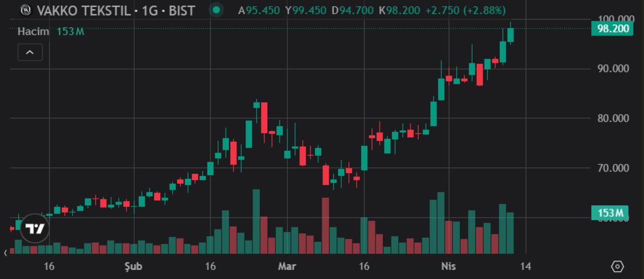Image resolution: width=644 pixels, height=279 pixels.
Task: Click the Şub month label on time axis
Action: pyautogui.click(x=133, y=267)
